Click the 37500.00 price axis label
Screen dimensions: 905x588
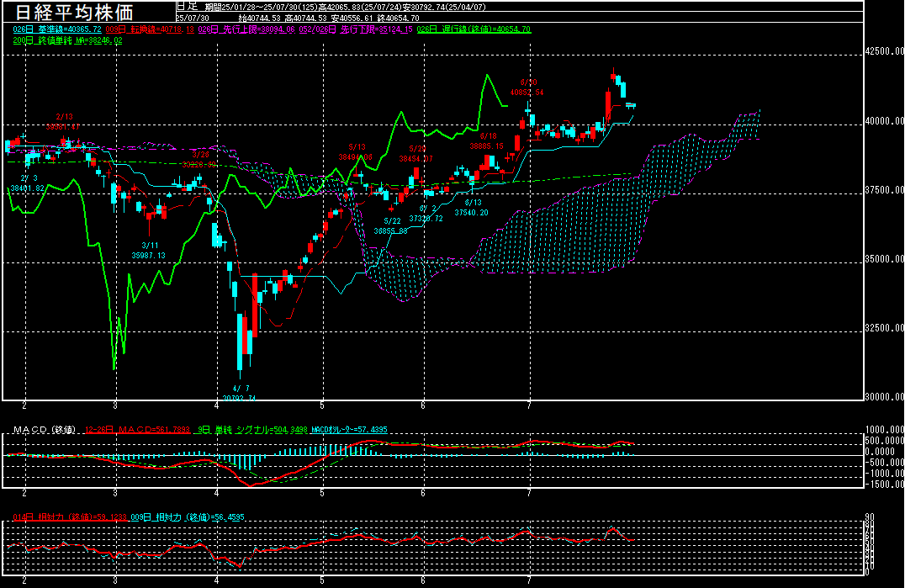[x=884, y=190]
